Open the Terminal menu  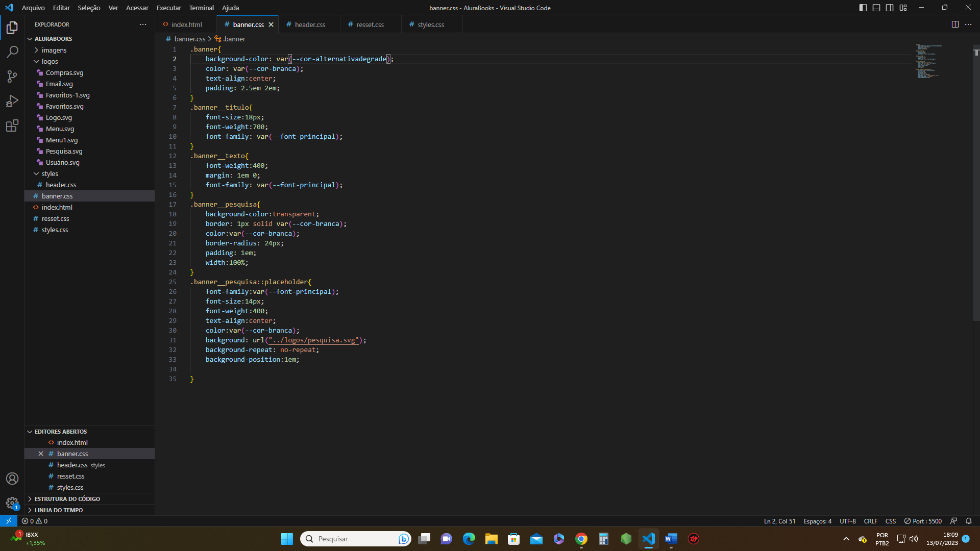[201, 8]
